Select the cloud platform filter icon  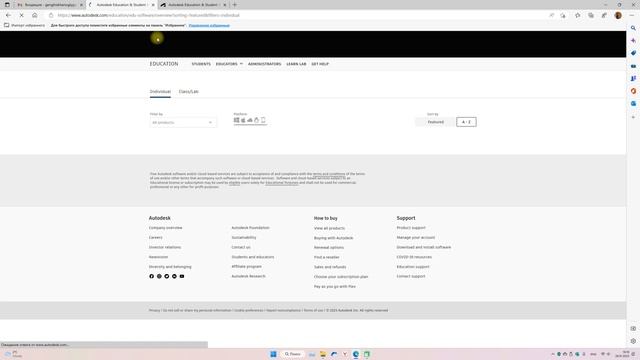(250, 120)
